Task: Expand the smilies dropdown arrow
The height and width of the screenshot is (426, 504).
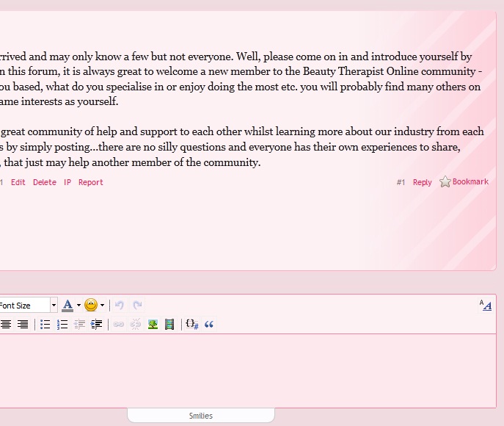Action: [x=102, y=305]
